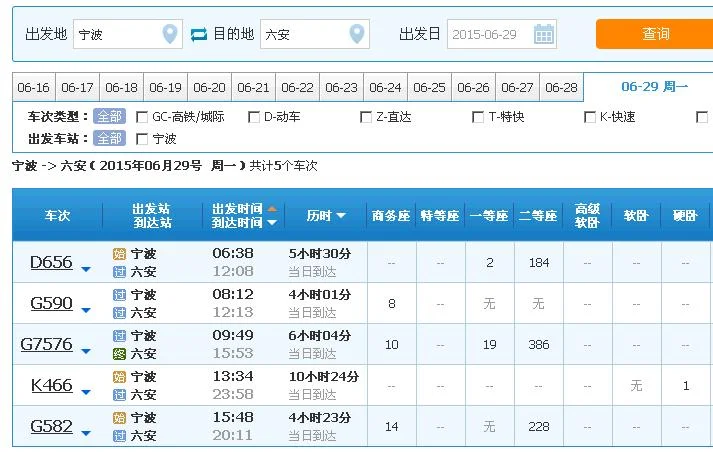Screen dimensions: 713x452
Task: Click second-class seat count 228 for G582
Action: pos(539,427)
